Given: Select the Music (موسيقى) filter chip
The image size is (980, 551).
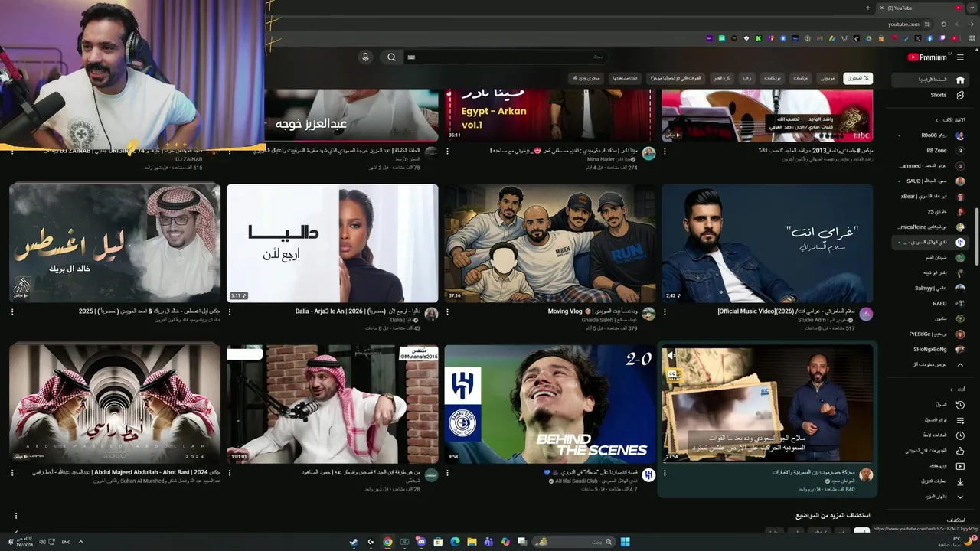Looking at the screenshot, I should (x=828, y=78).
